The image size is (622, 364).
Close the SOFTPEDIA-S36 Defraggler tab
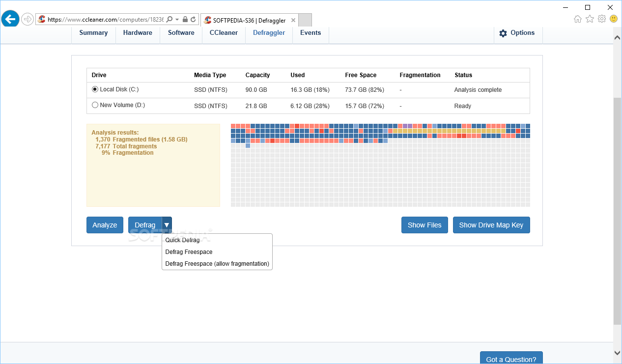293,20
